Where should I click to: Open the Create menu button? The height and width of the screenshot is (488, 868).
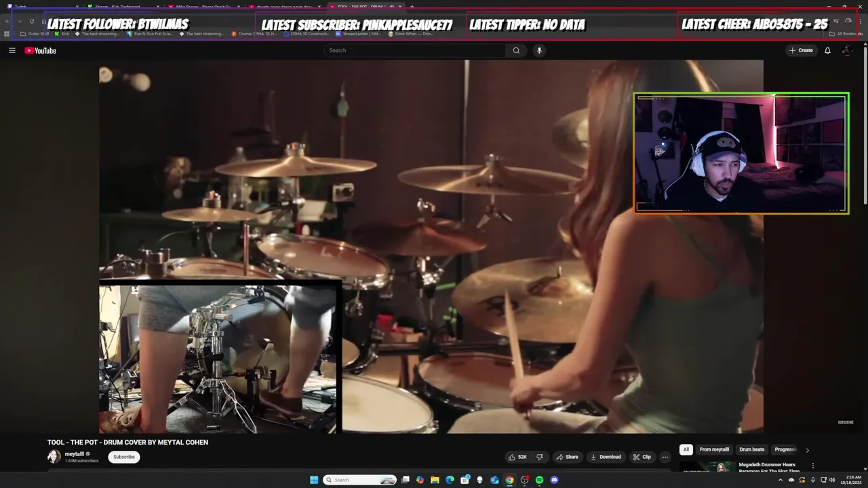pos(801,50)
